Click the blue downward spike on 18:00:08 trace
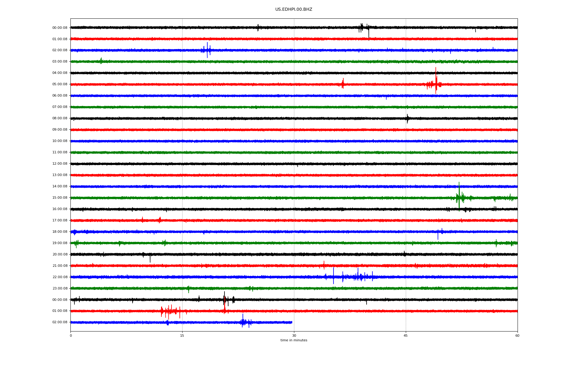The width and height of the screenshot is (588, 368). point(438,236)
